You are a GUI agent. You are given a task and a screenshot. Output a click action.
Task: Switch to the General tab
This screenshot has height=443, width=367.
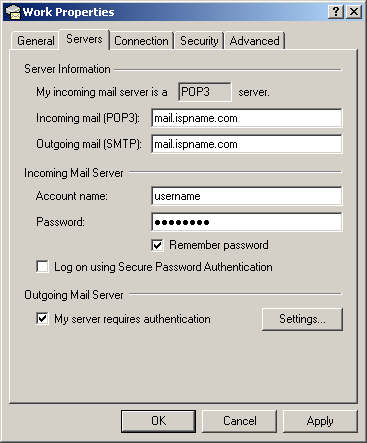click(36, 41)
